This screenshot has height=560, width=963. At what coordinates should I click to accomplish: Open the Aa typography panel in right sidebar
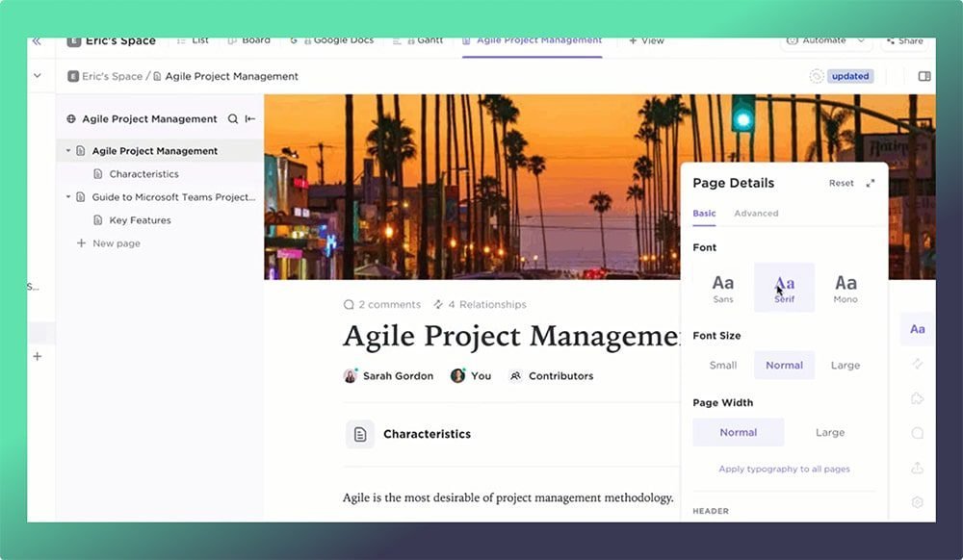pos(916,329)
